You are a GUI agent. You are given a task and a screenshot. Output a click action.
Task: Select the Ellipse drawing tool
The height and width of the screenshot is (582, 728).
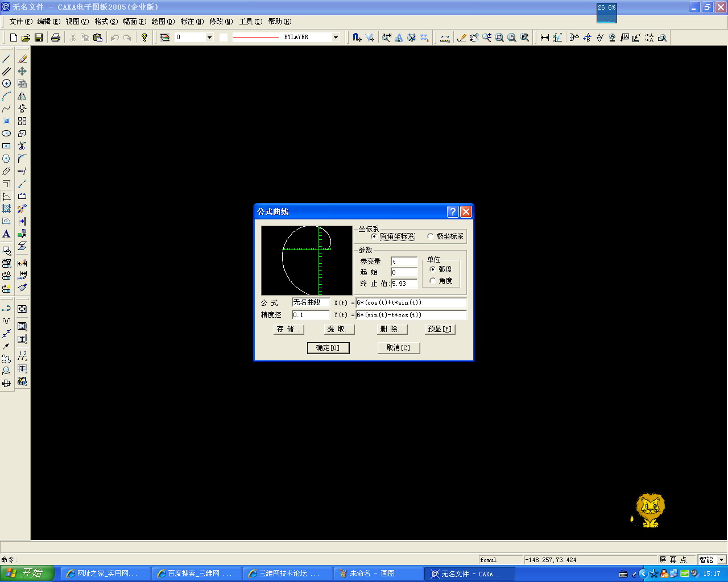[x=6, y=134]
